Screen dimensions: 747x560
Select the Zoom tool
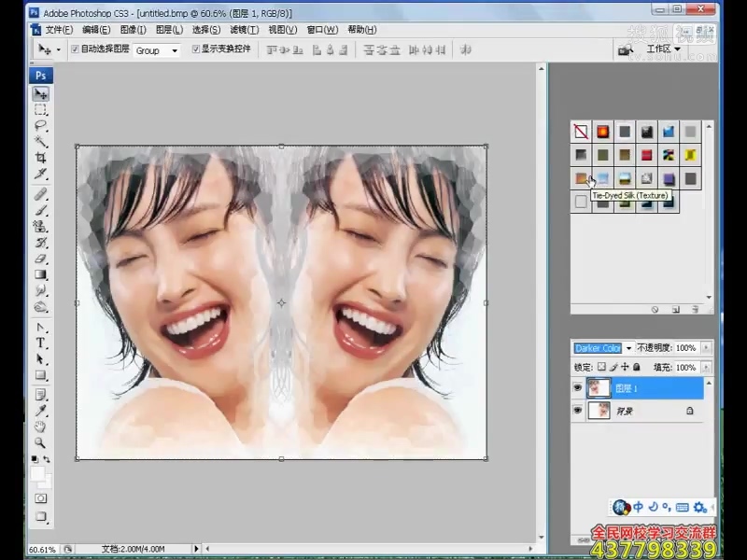[41, 442]
